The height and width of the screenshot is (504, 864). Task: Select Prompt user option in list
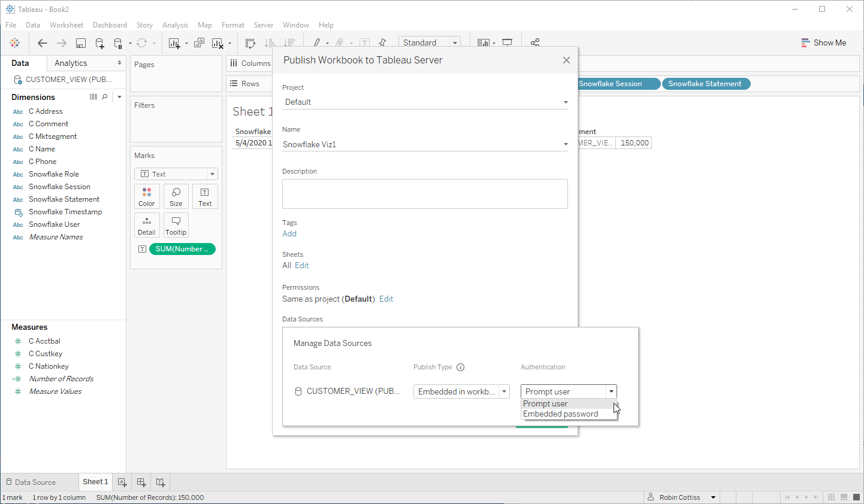tap(569, 404)
